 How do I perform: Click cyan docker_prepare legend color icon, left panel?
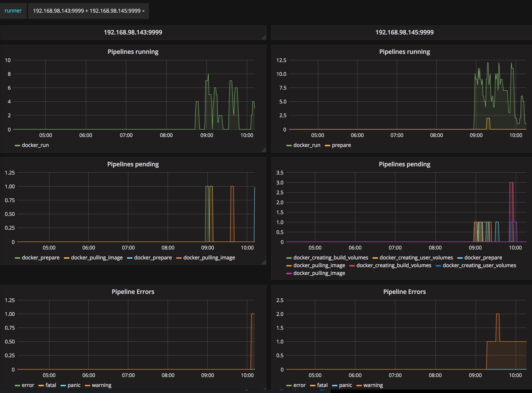tap(130, 258)
